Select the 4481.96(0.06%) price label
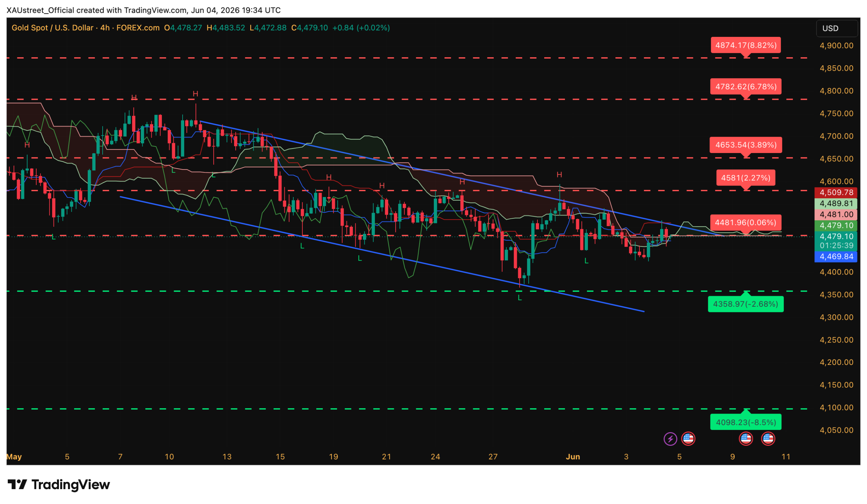This screenshot has width=867, height=504. [x=745, y=222]
